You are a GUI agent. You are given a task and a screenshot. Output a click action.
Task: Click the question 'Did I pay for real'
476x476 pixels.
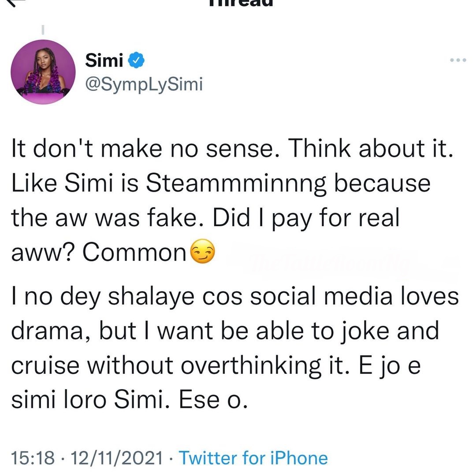pos(306,218)
